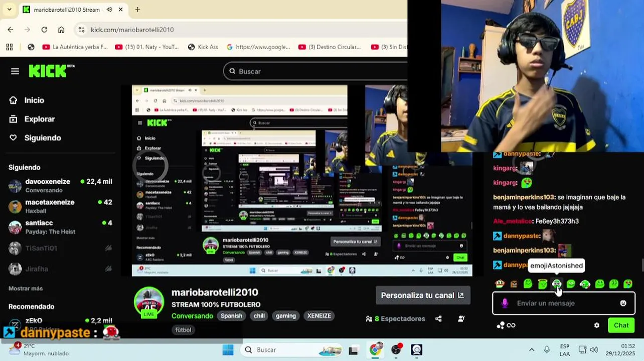This screenshot has width=644, height=361.
Task: Open La Auténtica yerba bookmark
Action: (x=75, y=47)
